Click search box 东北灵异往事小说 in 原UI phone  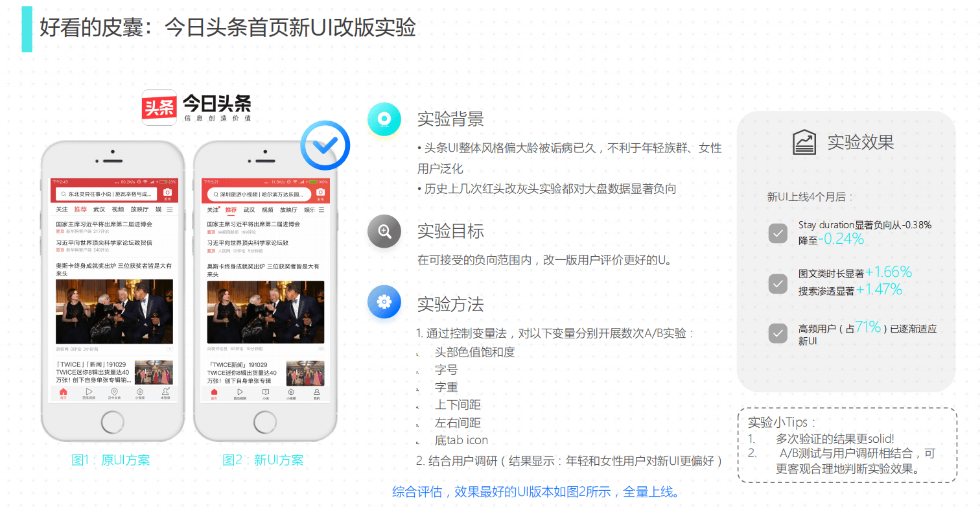(106, 193)
